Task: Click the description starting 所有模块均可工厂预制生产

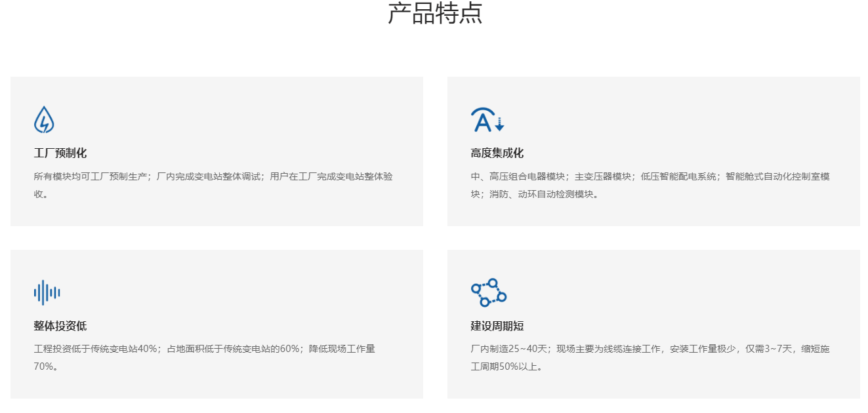Action: tap(213, 186)
